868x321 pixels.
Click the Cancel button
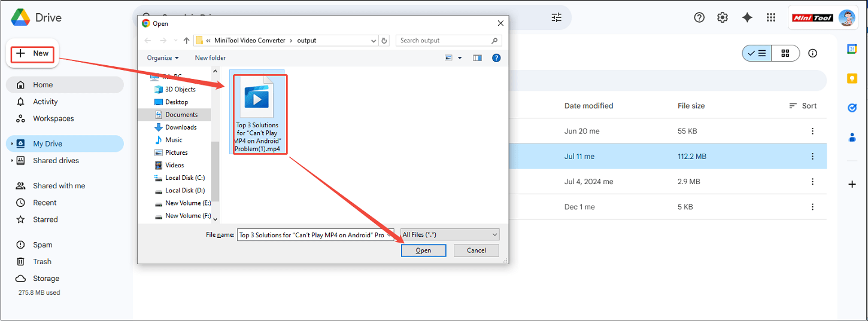coord(477,250)
